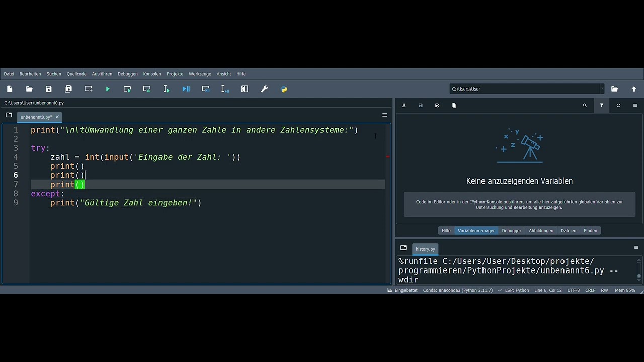Click the Conda: anaconda3 interpreter status

point(458,290)
